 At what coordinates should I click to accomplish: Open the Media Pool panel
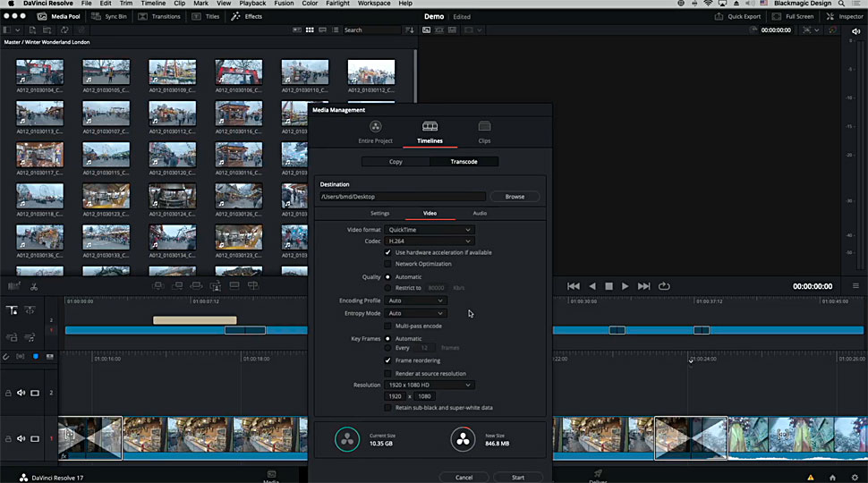pos(59,16)
